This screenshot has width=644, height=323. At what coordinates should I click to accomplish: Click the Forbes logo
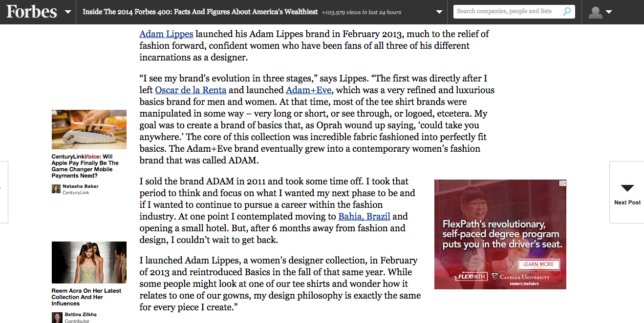click(31, 12)
